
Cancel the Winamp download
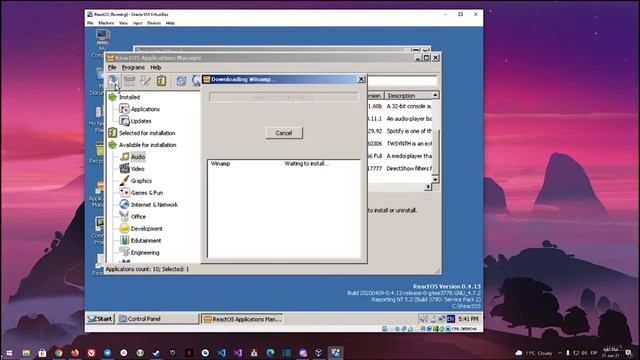coord(284,133)
